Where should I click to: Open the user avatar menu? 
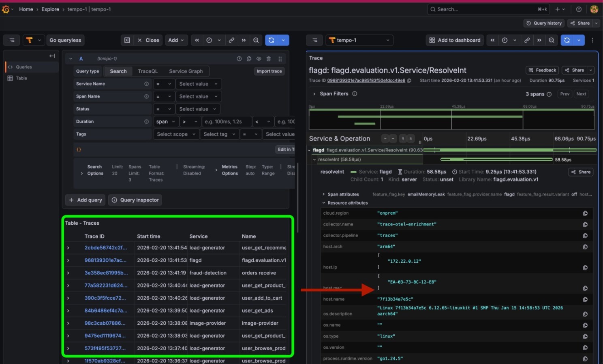[x=594, y=9]
